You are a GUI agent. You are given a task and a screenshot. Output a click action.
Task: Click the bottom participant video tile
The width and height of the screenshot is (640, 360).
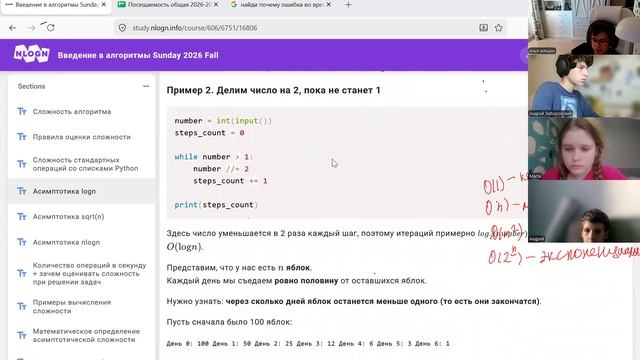point(584,212)
